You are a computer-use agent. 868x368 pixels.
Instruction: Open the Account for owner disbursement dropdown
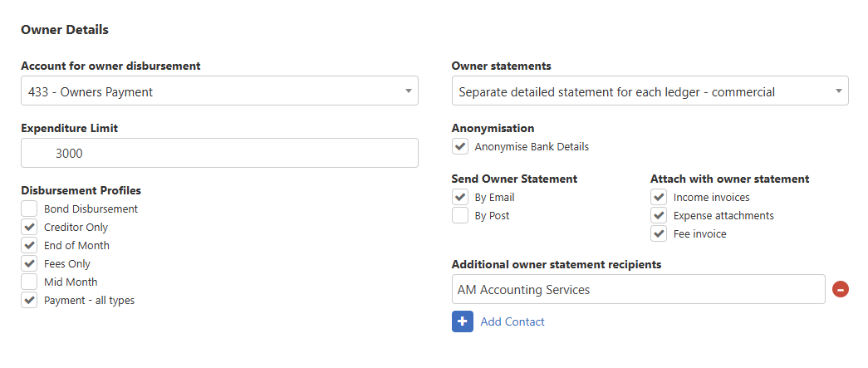point(219,91)
